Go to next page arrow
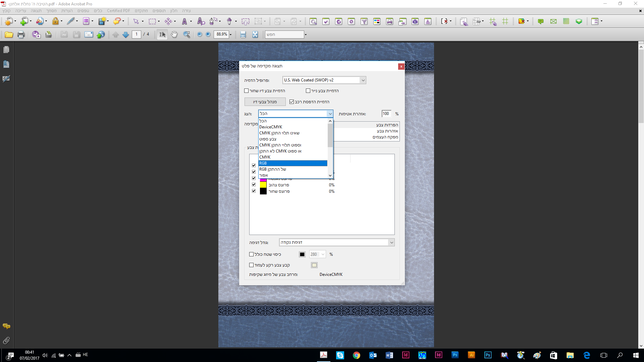 point(126,35)
